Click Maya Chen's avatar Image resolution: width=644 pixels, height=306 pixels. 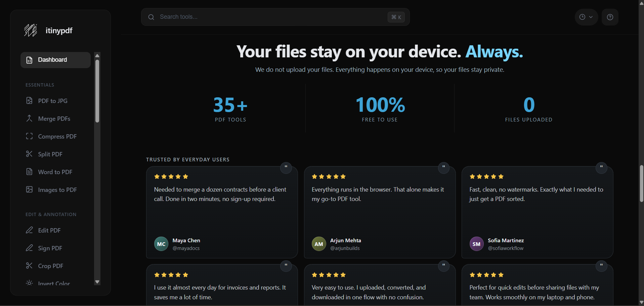point(161,244)
